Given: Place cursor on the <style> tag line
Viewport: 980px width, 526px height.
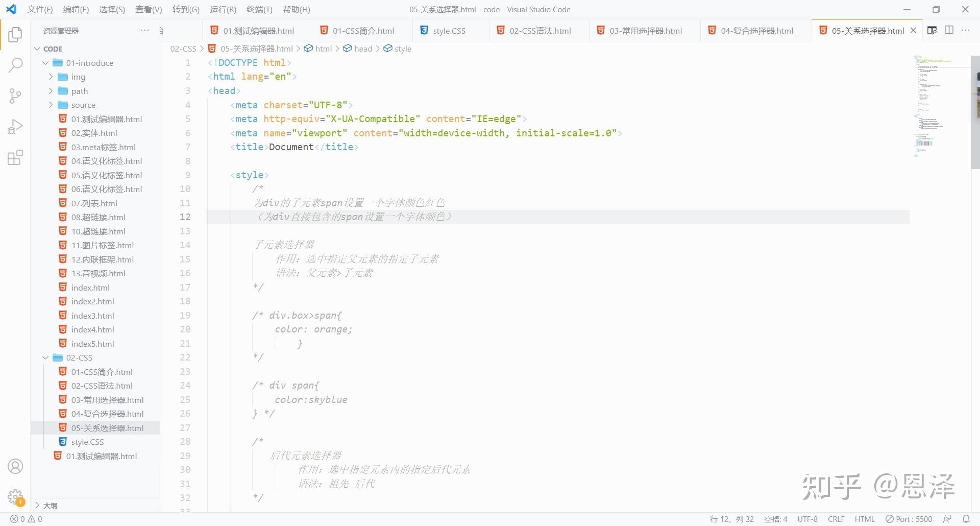Looking at the screenshot, I should 249,175.
